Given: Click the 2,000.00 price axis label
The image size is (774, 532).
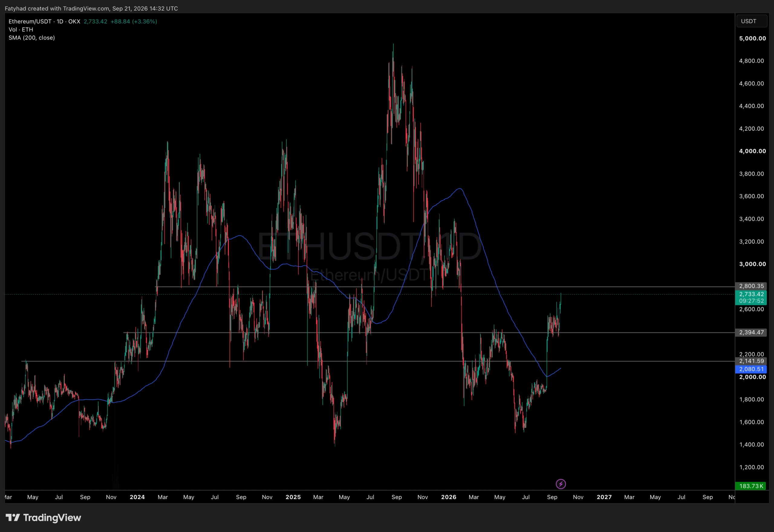Looking at the screenshot, I should coord(752,377).
